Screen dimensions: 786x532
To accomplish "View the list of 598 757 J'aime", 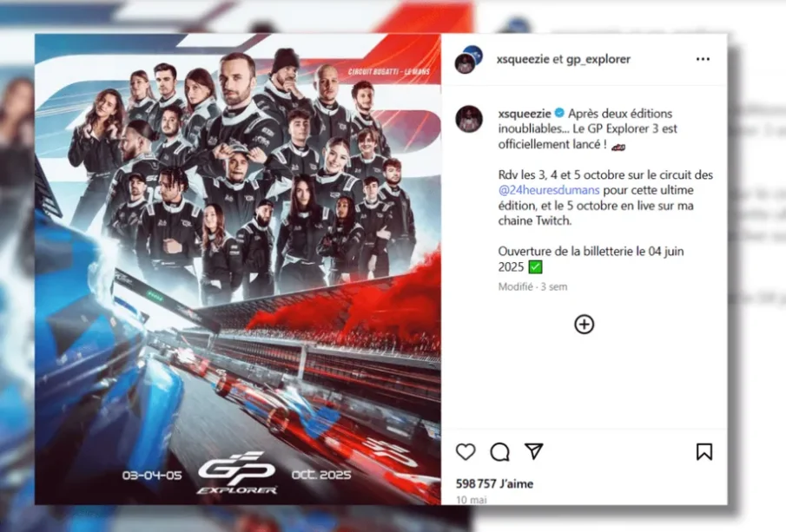I will pos(494,483).
